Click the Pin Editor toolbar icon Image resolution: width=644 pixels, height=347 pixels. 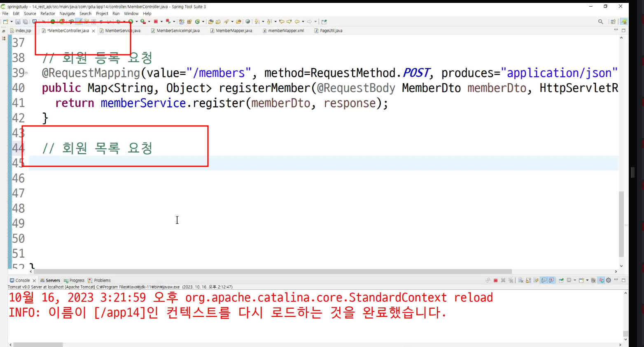[324, 21]
